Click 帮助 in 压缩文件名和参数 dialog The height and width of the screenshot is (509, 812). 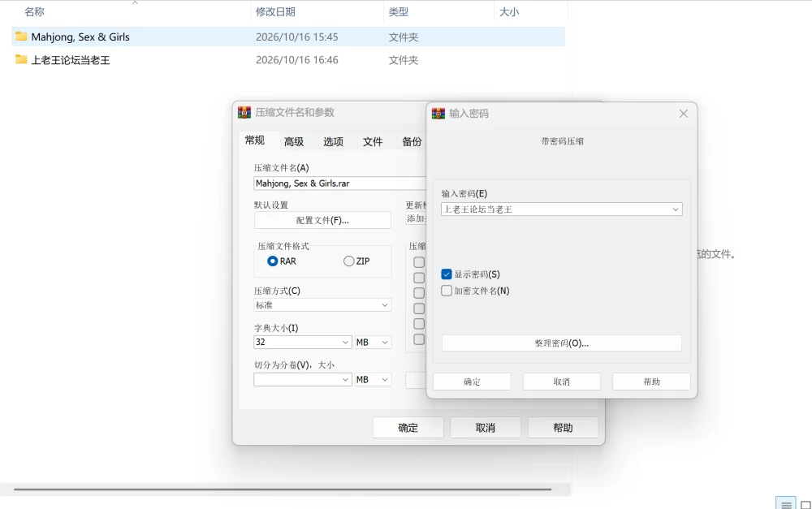coord(563,428)
